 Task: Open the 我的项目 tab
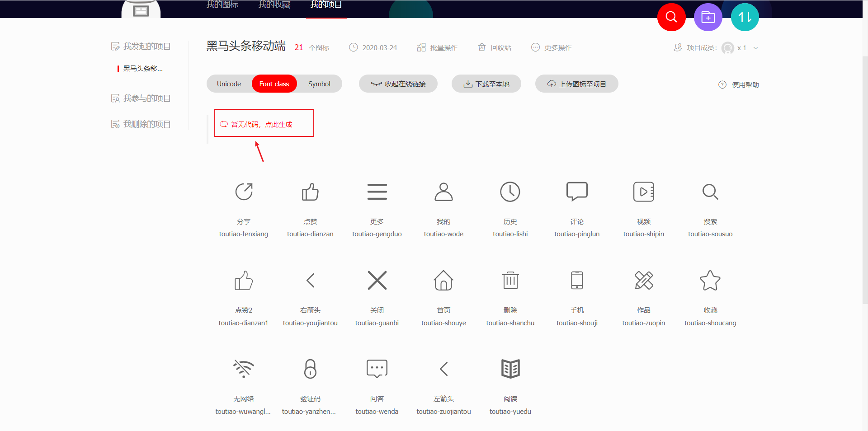(x=326, y=5)
